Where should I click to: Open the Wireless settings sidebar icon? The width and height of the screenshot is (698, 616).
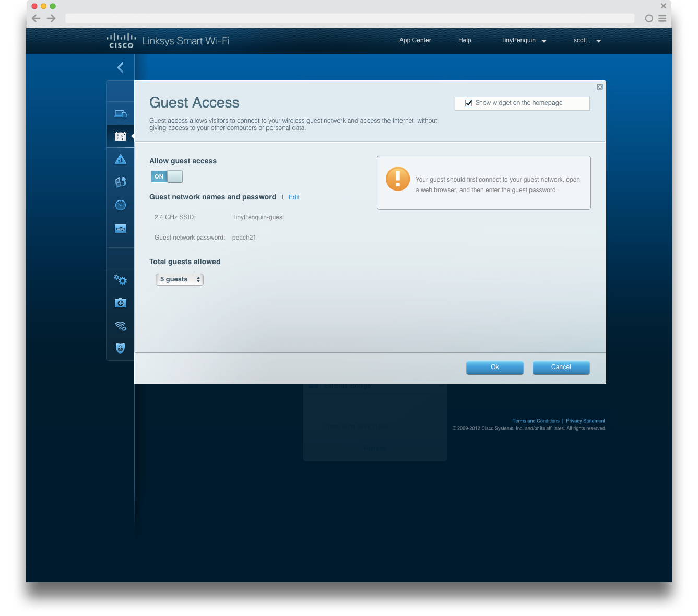[121, 326]
